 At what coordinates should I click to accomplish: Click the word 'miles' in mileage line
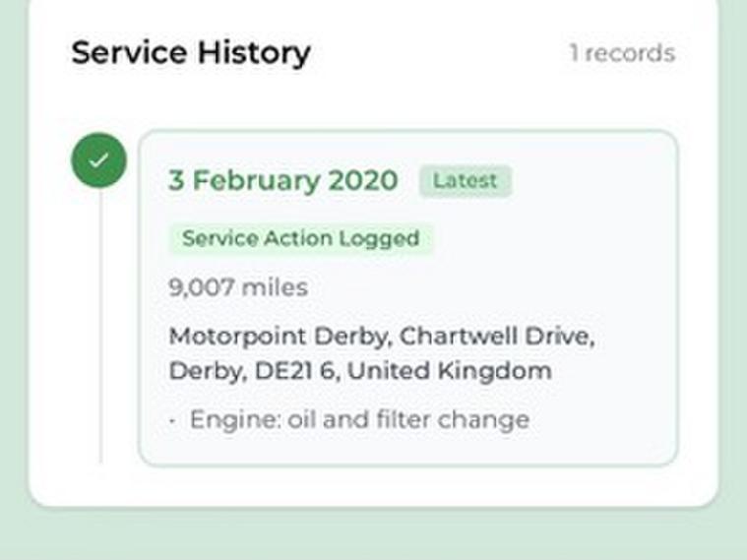tap(275, 287)
